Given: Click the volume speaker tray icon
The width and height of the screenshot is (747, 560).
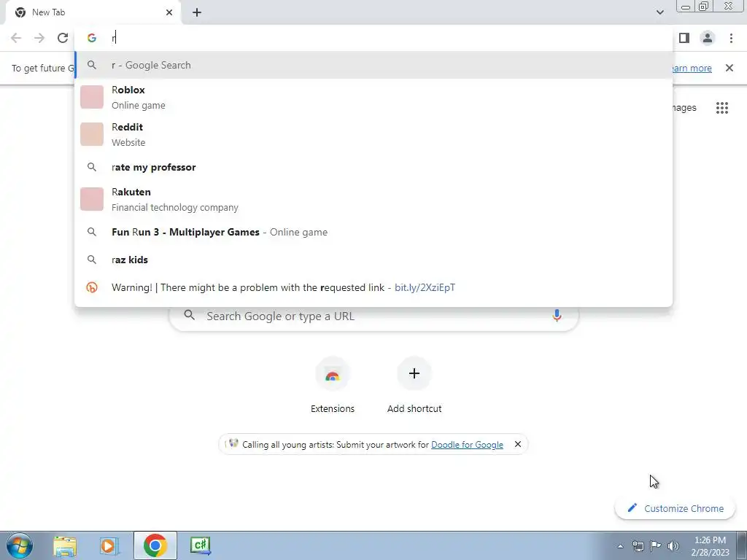Looking at the screenshot, I should [673, 546].
